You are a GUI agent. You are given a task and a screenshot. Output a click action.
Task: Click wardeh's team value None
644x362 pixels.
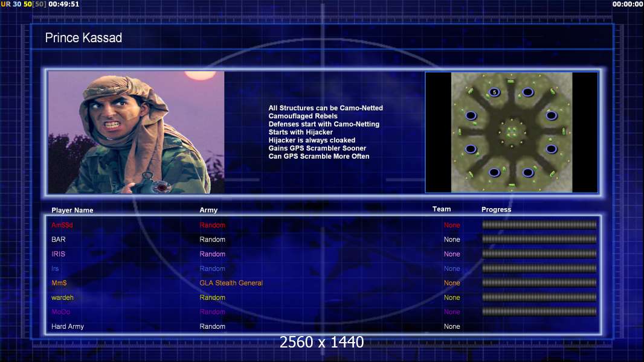tap(452, 297)
